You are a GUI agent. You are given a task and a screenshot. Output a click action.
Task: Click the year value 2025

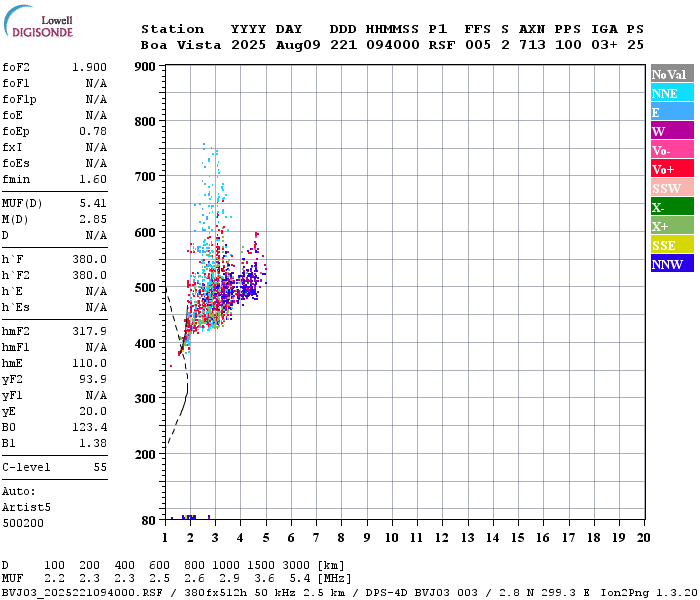pos(248,46)
